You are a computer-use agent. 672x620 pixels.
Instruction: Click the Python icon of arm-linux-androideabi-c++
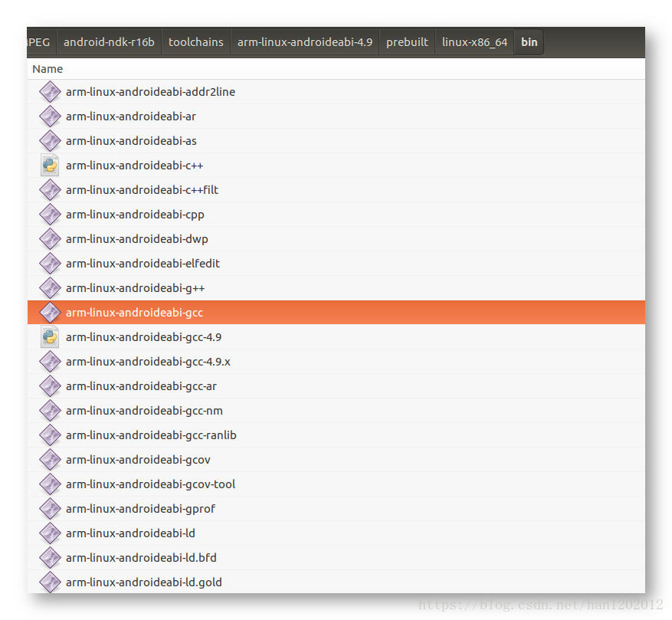click(x=50, y=165)
